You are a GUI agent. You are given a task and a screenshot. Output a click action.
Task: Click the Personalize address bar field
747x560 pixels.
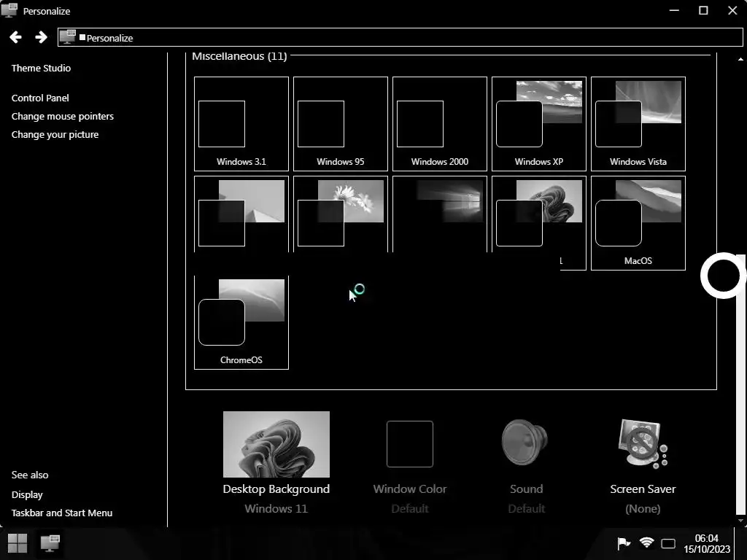400,37
